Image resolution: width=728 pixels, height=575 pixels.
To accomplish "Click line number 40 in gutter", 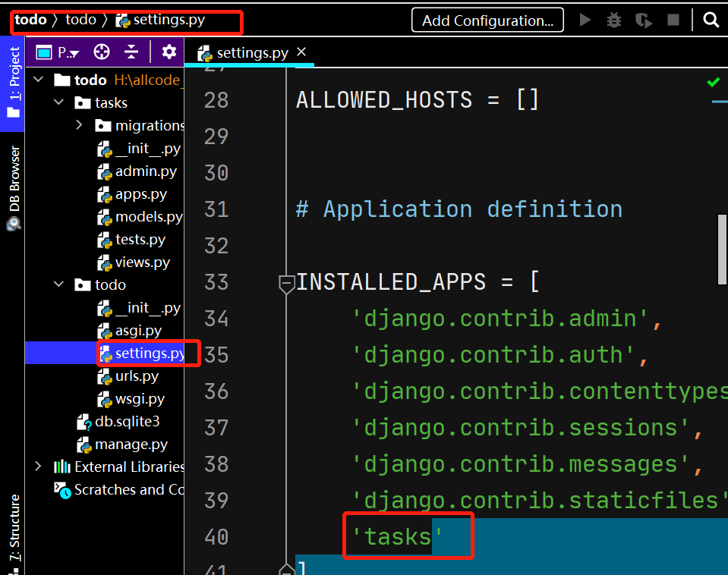I will click(x=216, y=537).
